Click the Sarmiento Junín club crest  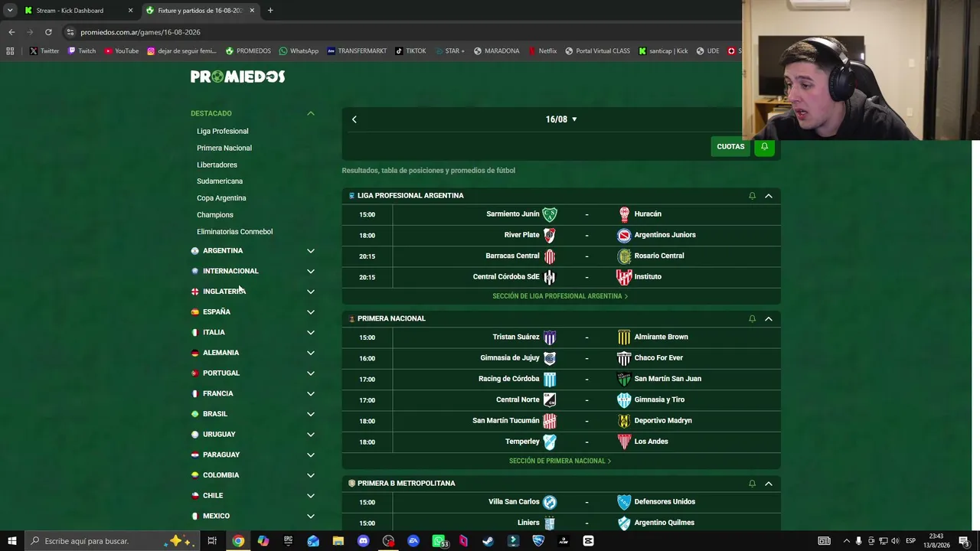[x=550, y=214]
